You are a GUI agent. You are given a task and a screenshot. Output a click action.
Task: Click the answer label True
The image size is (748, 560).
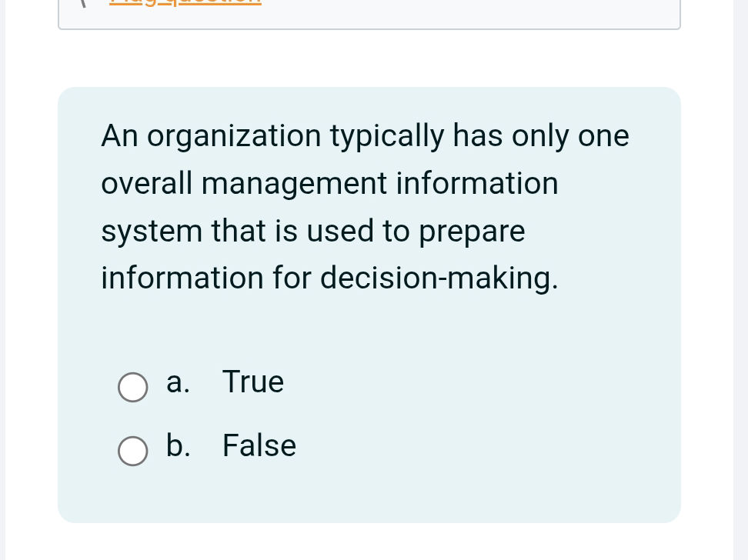[252, 382]
